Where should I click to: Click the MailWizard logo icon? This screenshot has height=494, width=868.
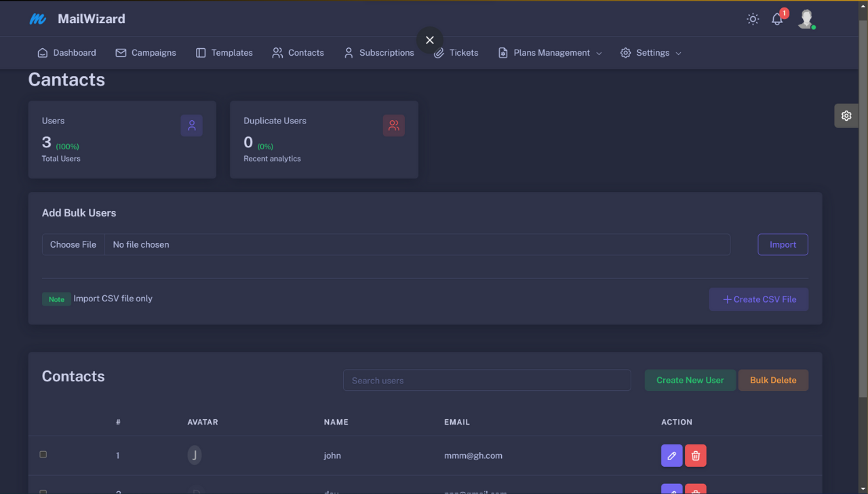[38, 19]
